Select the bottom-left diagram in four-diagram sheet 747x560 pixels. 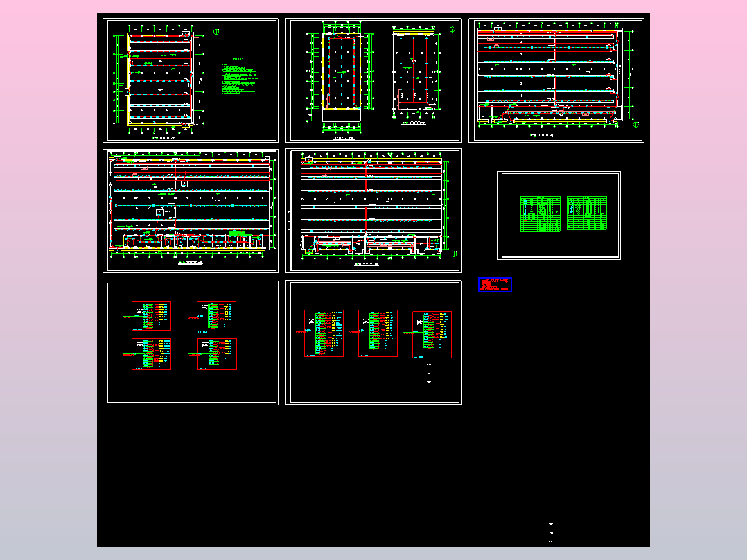click(x=152, y=354)
